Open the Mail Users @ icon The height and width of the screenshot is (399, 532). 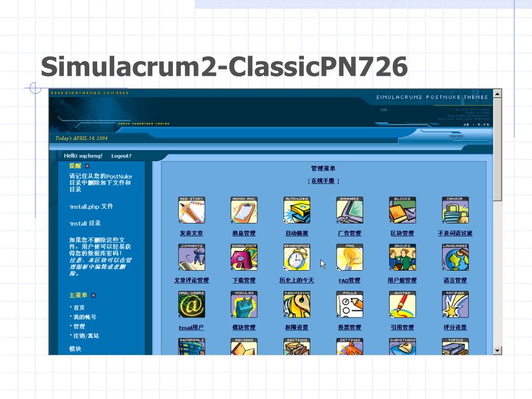tap(192, 304)
